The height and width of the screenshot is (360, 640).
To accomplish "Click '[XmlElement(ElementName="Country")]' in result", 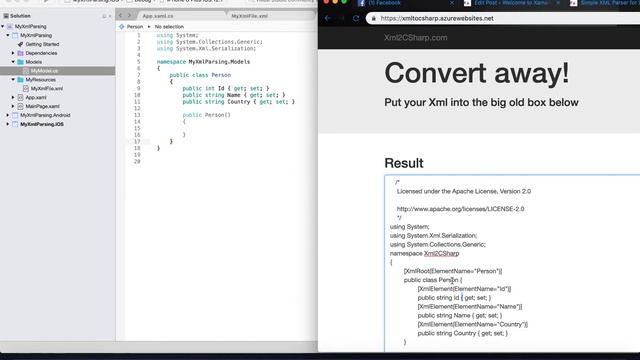I will tap(473, 324).
